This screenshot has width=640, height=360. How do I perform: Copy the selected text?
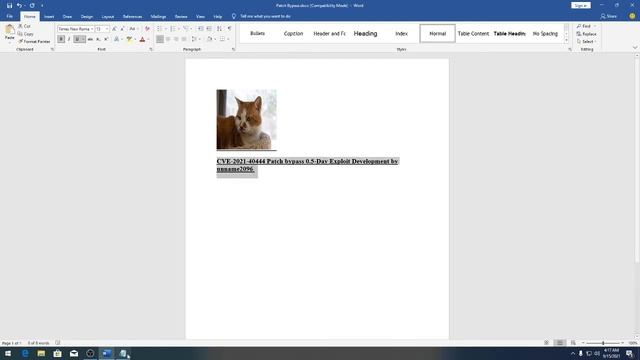[26, 34]
